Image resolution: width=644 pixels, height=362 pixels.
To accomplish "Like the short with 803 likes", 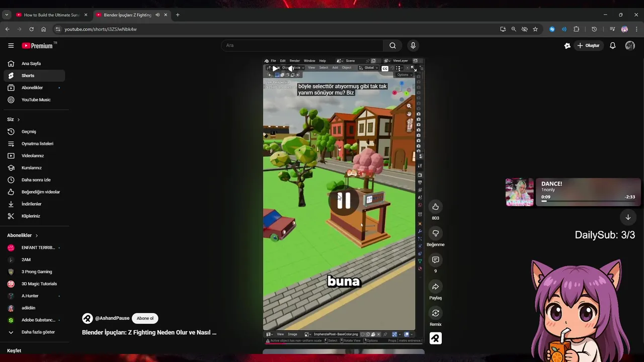I will pyautogui.click(x=435, y=207).
